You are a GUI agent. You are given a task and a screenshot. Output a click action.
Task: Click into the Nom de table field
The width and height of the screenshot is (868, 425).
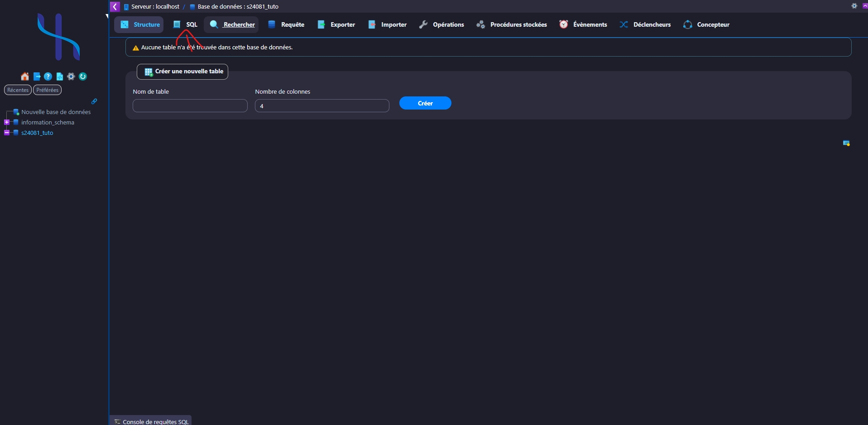pyautogui.click(x=190, y=106)
